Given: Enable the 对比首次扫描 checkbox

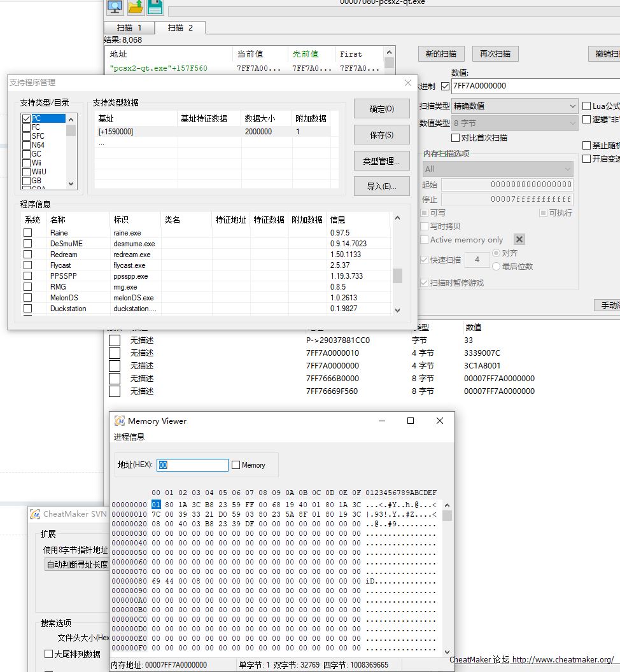Looking at the screenshot, I should click(x=455, y=137).
